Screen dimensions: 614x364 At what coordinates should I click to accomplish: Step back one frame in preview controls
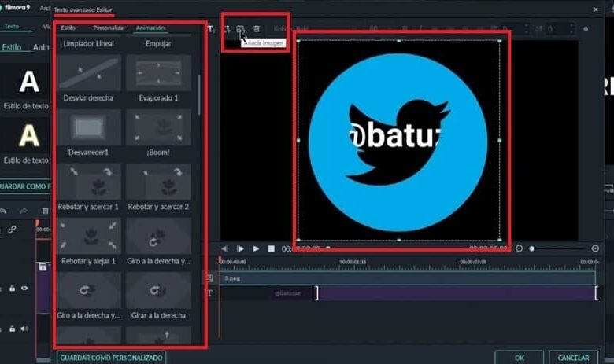click(224, 248)
